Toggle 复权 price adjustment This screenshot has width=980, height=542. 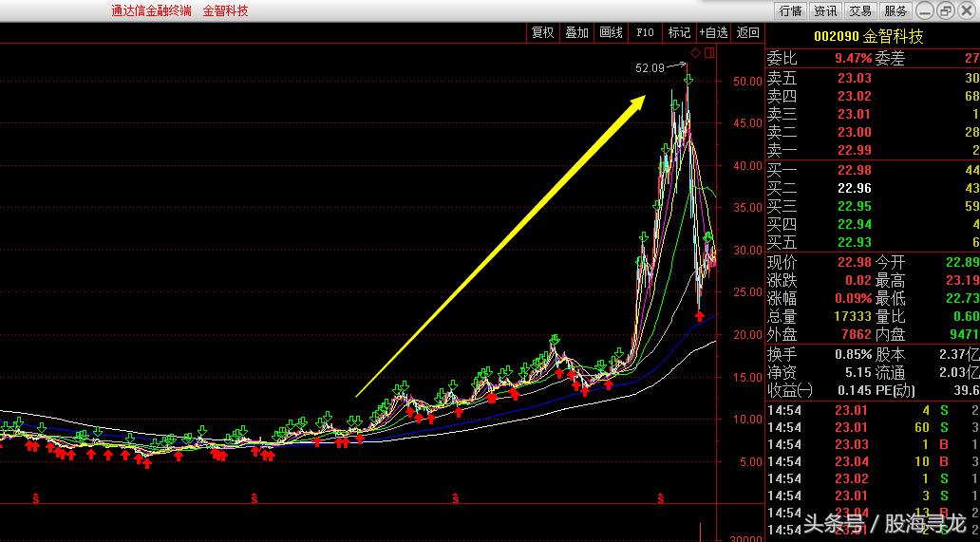pyautogui.click(x=542, y=33)
